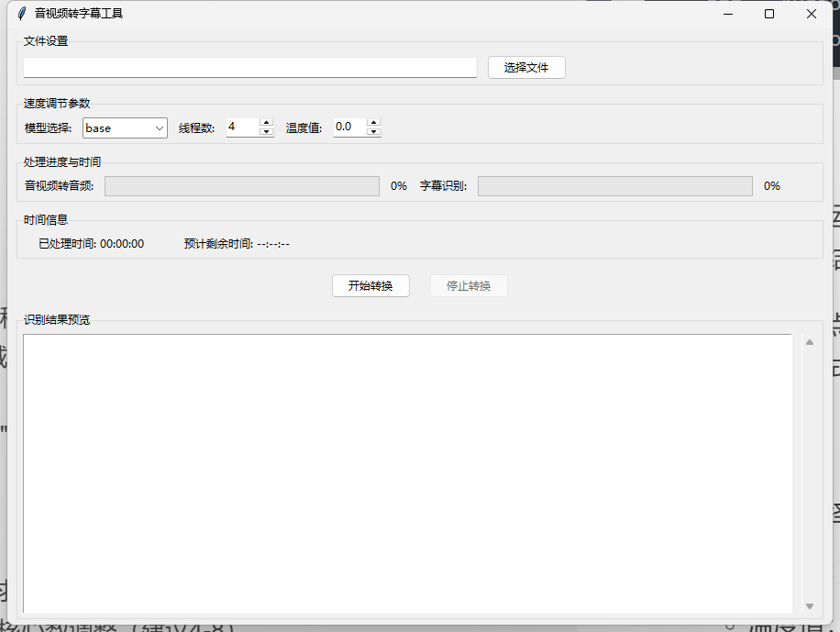Open the 模型选择 model dropdown
The width and height of the screenshot is (840, 632).
pos(157,128)
